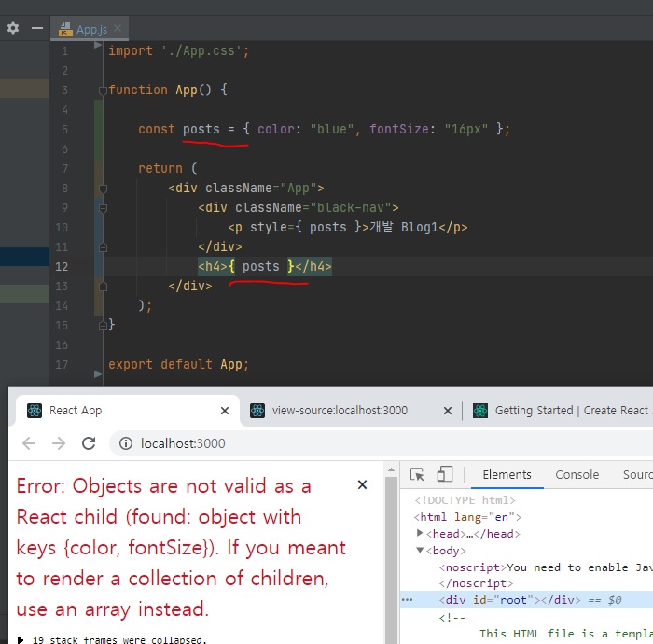Click the closing black-nav div fold marker
The width and height of the screenshot is (653, 644).
(103, 247)
